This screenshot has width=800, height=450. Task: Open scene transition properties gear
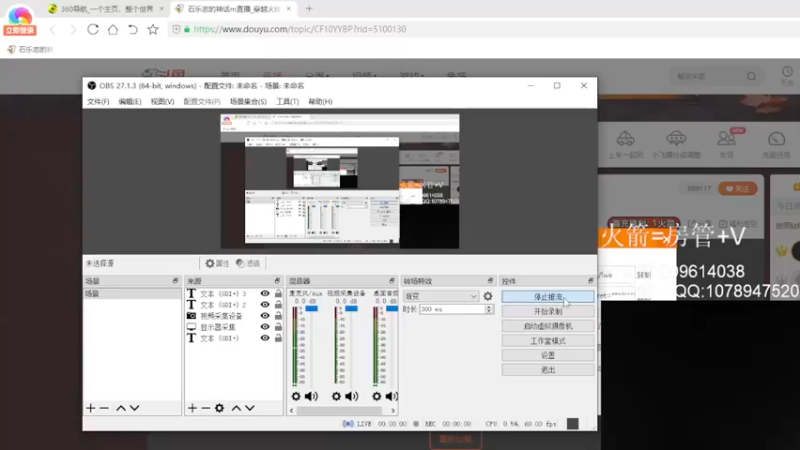(x=488, y=296)
